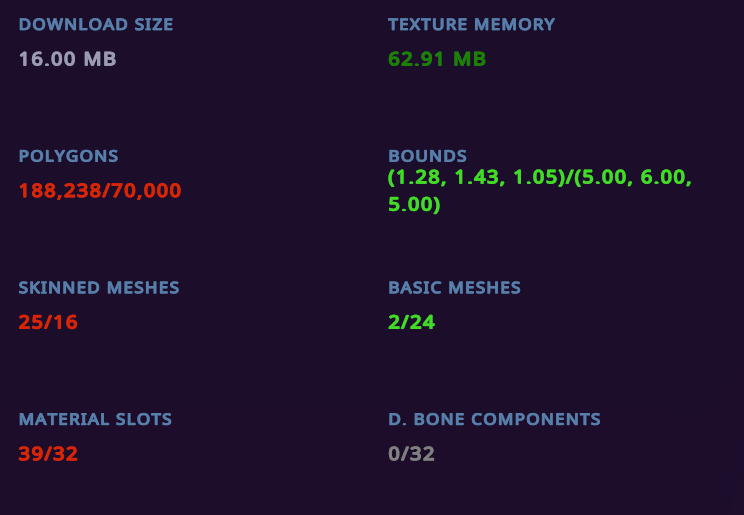This screenshot has height=515, width=744.
Task: Select the red 25/16 skinned meshes value
Action: tap(48, 322)
